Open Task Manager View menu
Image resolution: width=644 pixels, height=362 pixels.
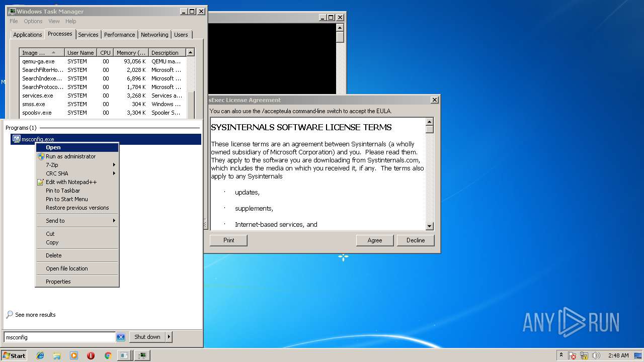tap(54, 21)
